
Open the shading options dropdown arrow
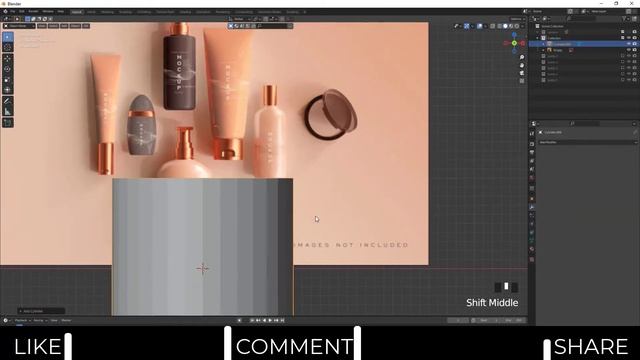[522, 26]
